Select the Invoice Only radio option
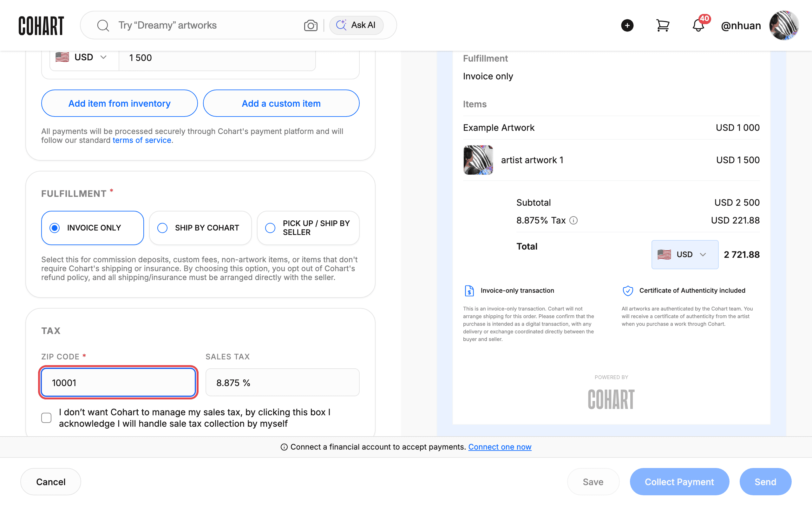The height and width of the screenshot is (508, 812). 93,228
